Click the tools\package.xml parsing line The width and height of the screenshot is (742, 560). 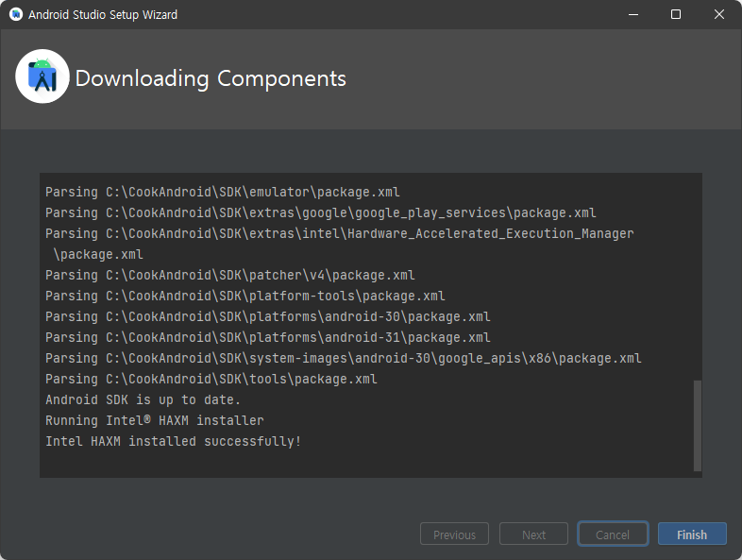click(211, 379)
